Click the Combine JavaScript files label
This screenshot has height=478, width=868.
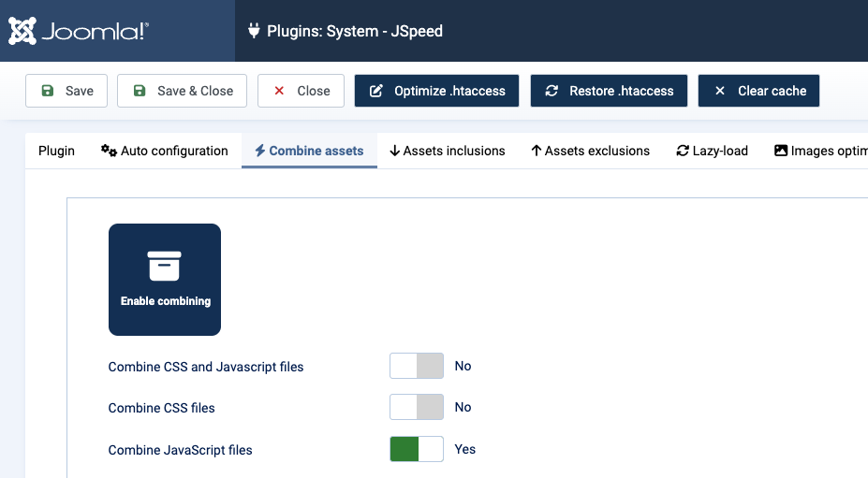point(181,450)
